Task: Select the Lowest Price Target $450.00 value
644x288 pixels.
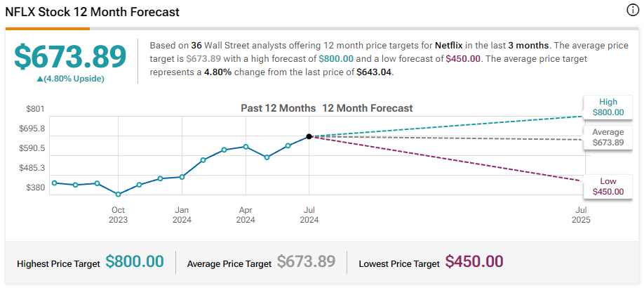Action: tap(474, 262)
